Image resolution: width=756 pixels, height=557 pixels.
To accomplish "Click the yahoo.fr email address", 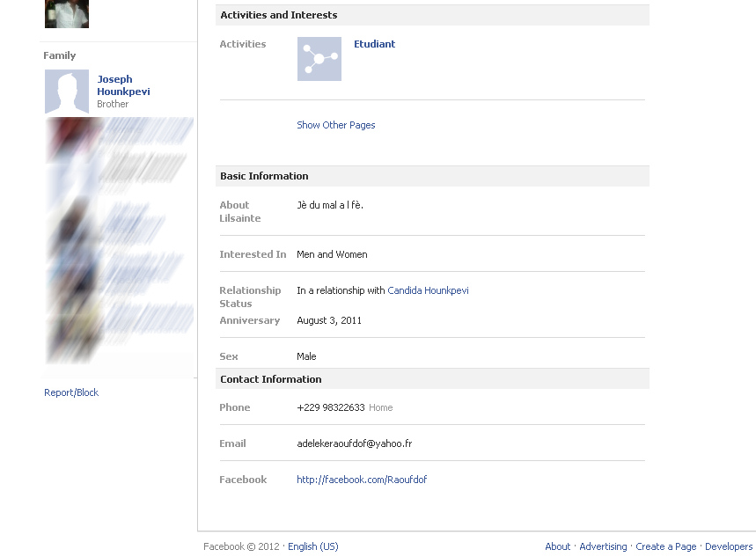I will click(354, 443).
